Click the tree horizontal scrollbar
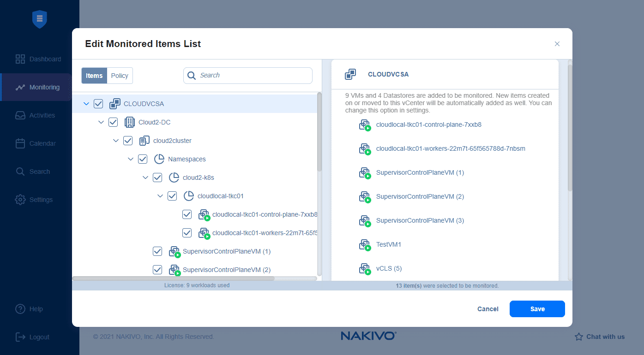 (173, 278)
